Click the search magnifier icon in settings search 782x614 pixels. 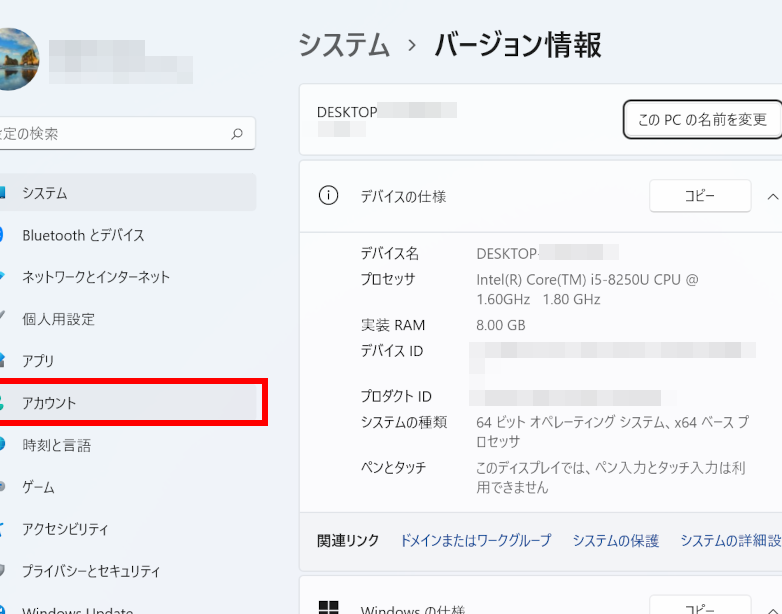237,133
